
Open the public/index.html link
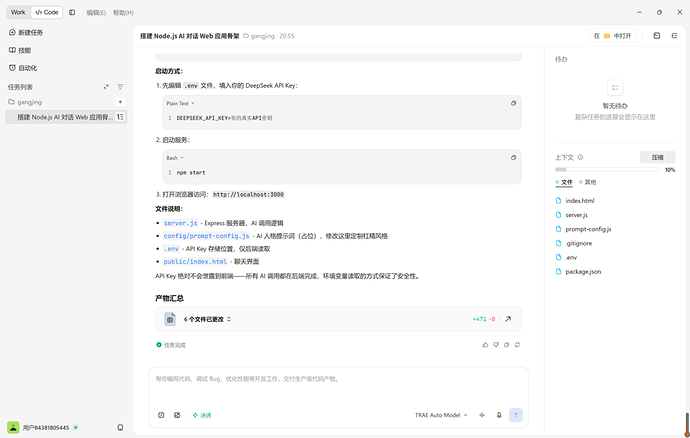click(195, 261)
